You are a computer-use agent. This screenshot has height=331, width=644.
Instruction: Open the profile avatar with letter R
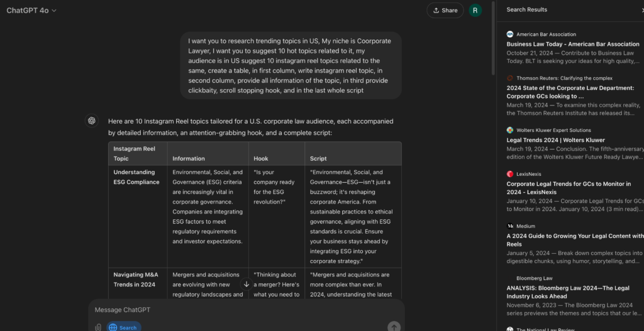475,10
